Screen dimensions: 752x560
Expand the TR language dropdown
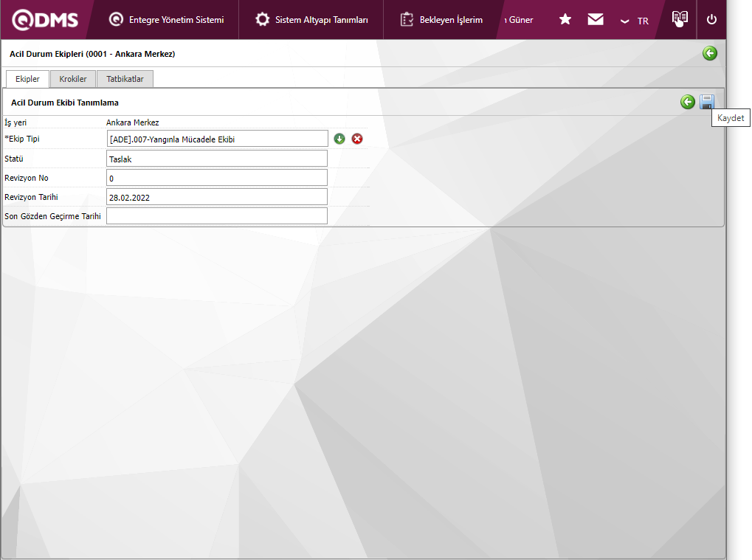635,21
